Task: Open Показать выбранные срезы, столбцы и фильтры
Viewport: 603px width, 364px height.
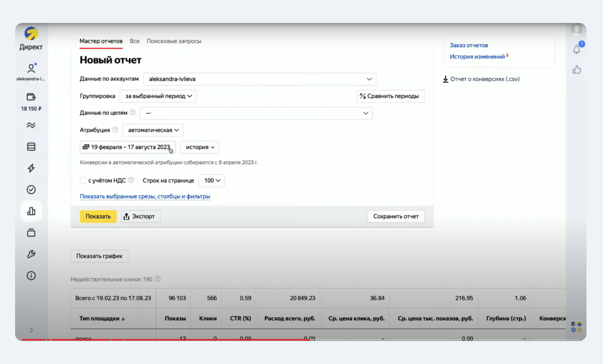Action: click(x=145, y=196)
